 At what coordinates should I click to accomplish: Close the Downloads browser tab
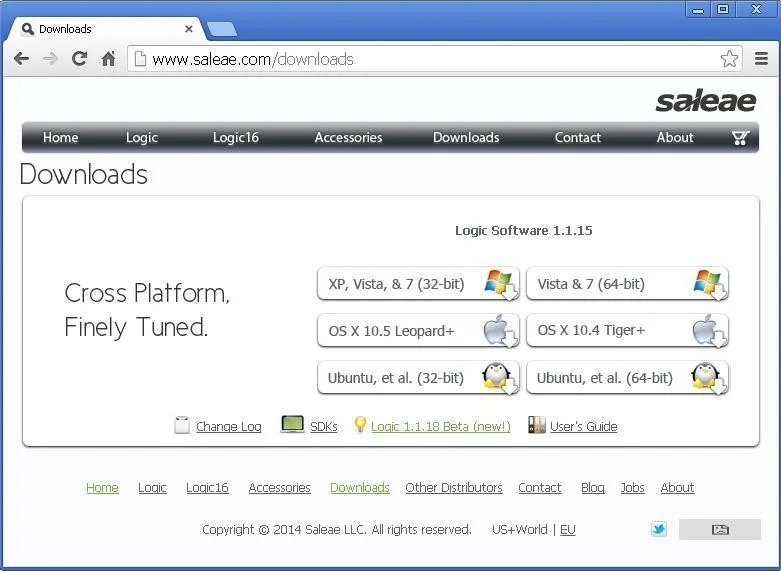click(189, 29)
